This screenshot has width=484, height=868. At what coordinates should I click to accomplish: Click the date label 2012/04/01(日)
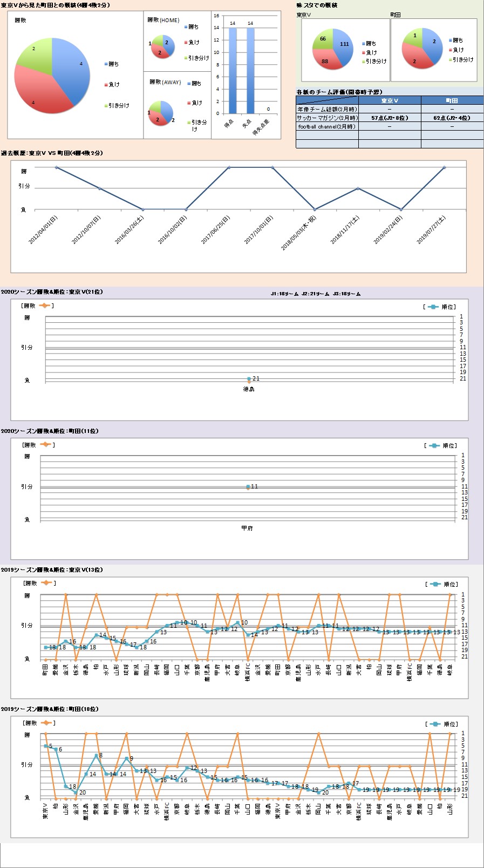coord(43,230)
